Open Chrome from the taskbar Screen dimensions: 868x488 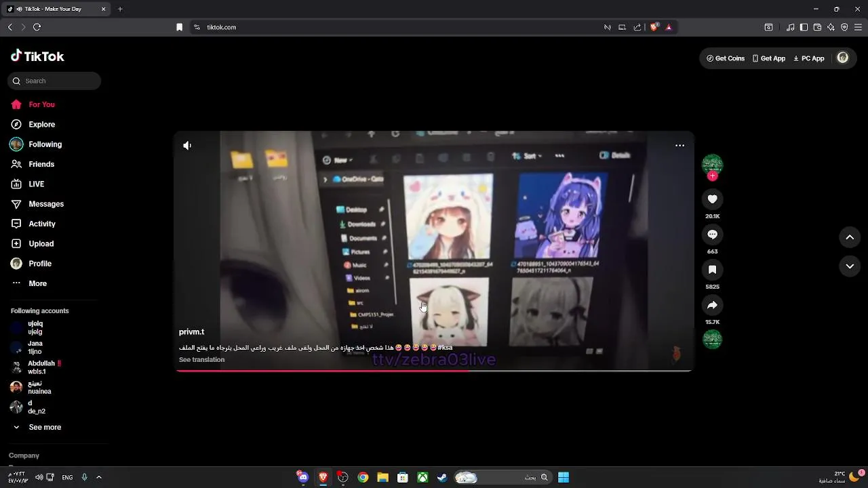[363, 477]
